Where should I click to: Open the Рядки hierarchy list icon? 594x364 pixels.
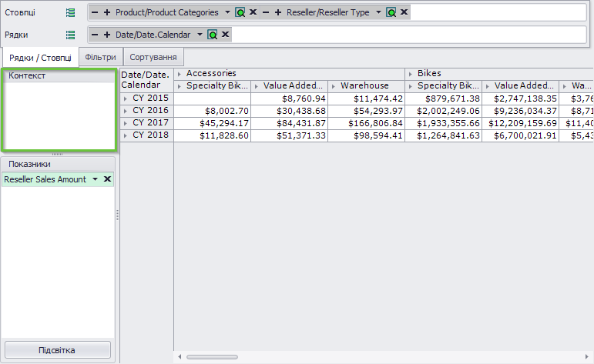tap(70, 35)
